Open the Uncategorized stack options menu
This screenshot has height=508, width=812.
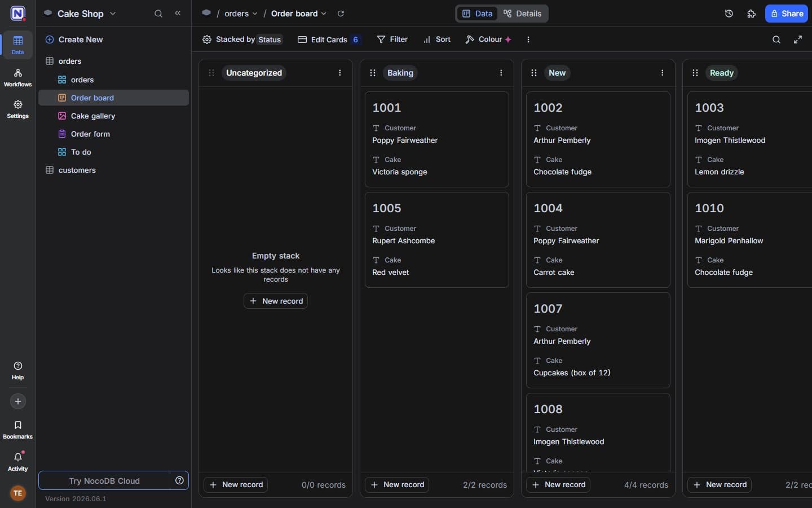(339, 73)
